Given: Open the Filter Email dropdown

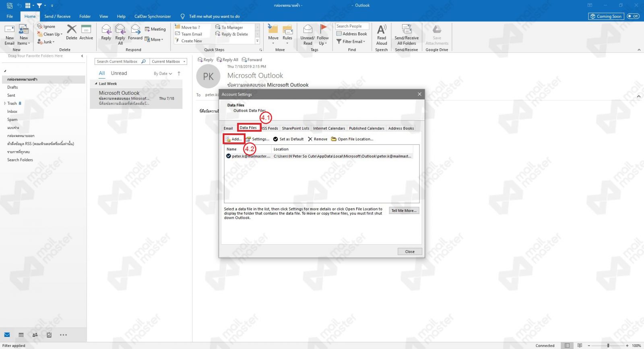Looking at the screenshot, I should (351, 42).
